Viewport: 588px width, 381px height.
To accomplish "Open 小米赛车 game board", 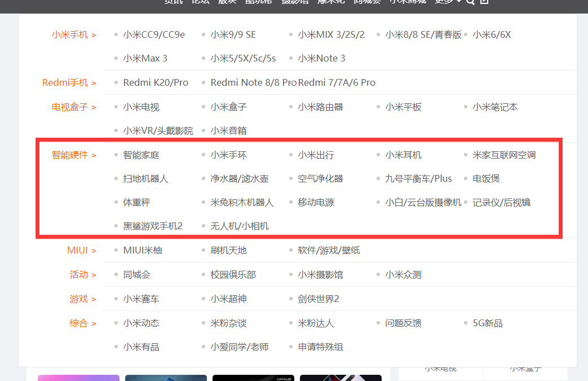I will pos(142,299).
